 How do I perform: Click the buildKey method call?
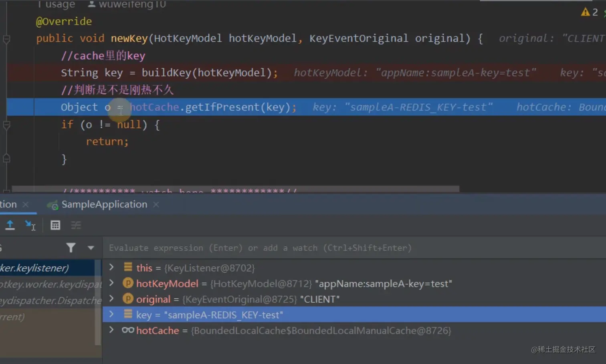click(x=167, y=73)
